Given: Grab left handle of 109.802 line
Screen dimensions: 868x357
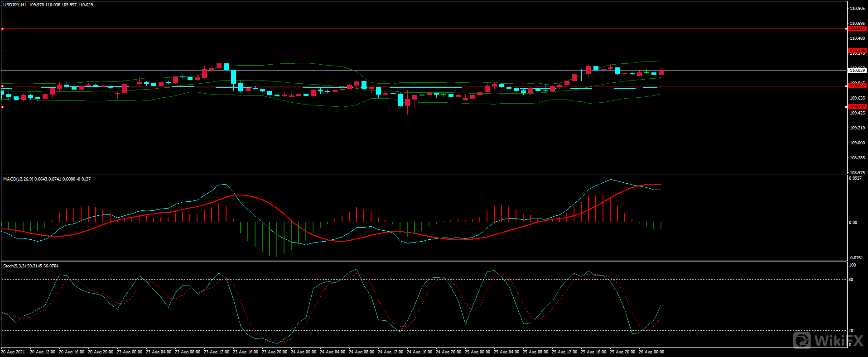Looking at the screenshot, I should click(x=2, y=86).
